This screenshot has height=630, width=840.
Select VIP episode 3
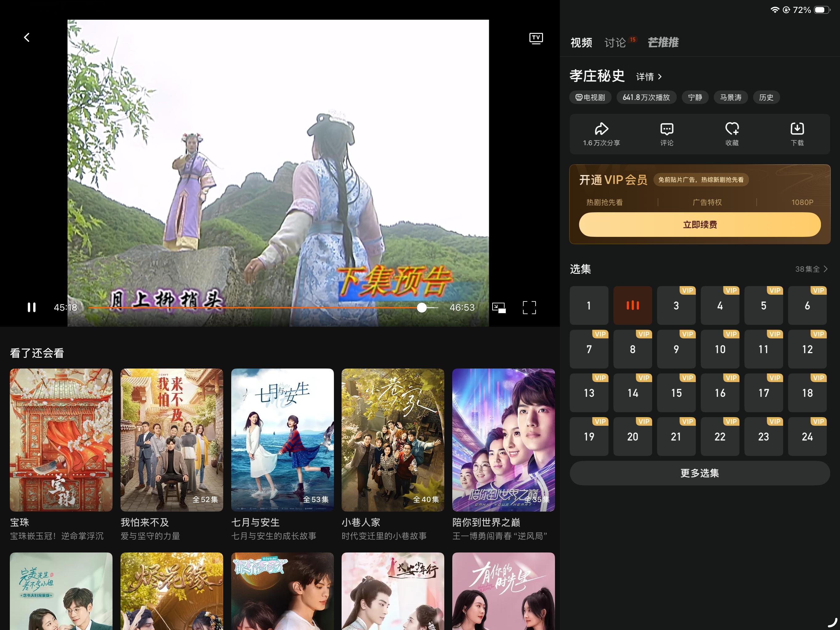pos(676,305)
